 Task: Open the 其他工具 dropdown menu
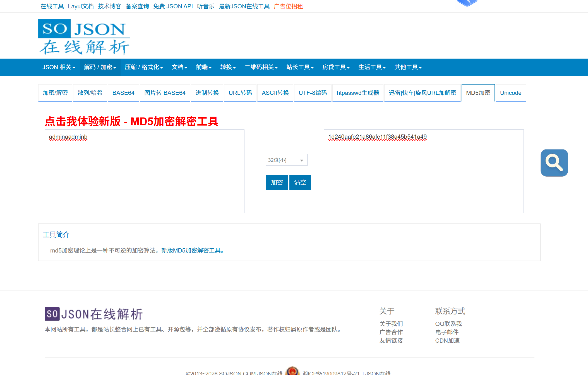click(408, 67)
